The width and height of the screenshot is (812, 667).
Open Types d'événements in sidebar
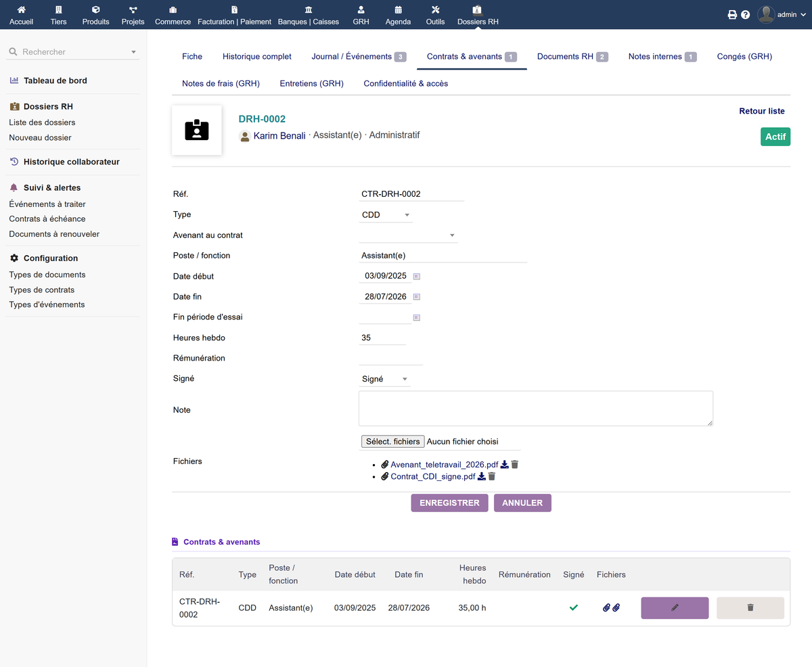click(x=47, y=304)
